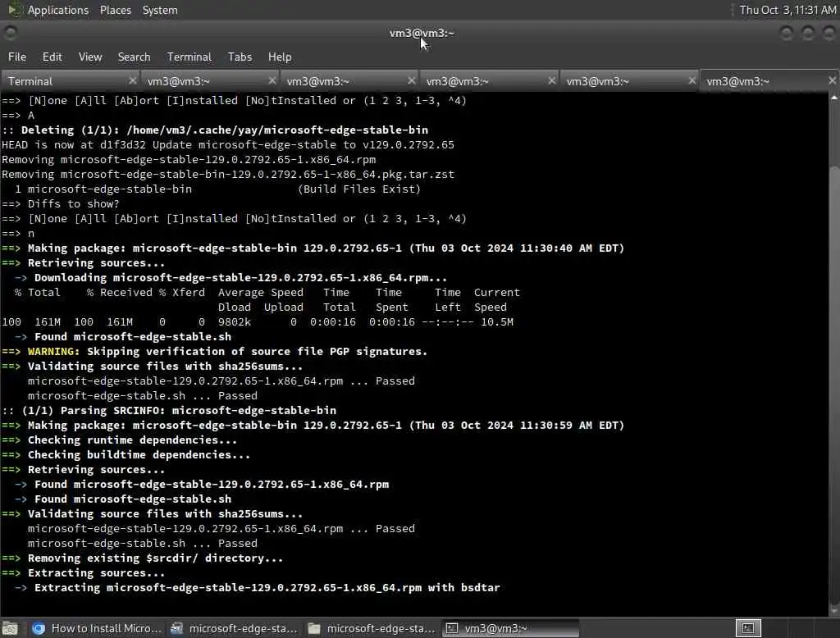Image resolution: width=840 pixels, height=638 pixels.
Task: Click Removing existing $srcdir/ directory line
Action: (143, 558)
